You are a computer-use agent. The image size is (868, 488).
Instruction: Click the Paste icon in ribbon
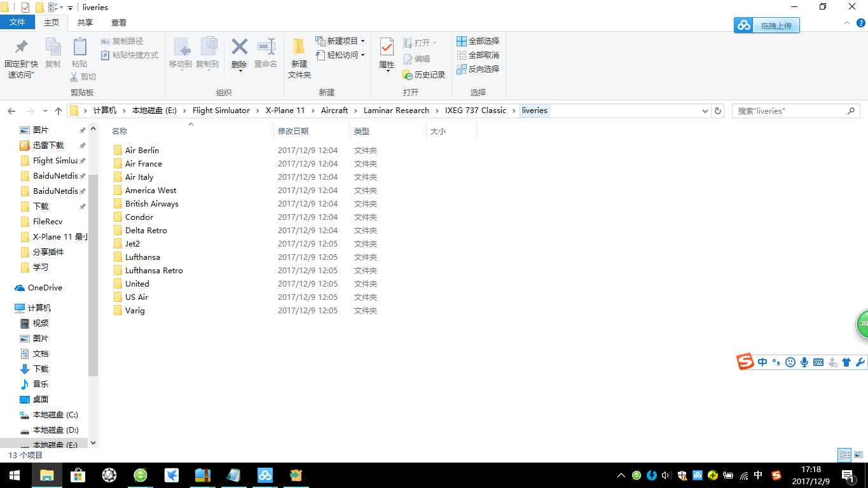79,53
